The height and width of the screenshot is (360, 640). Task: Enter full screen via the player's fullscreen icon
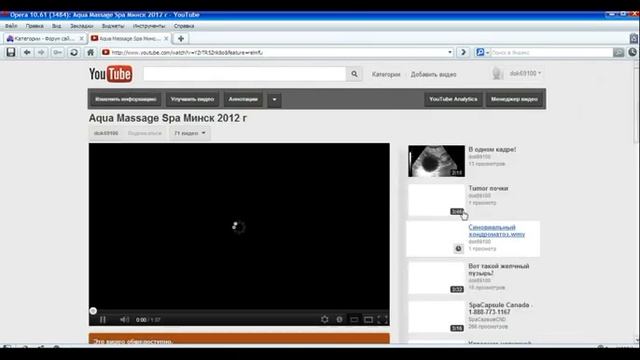click(x=382, y=320)
